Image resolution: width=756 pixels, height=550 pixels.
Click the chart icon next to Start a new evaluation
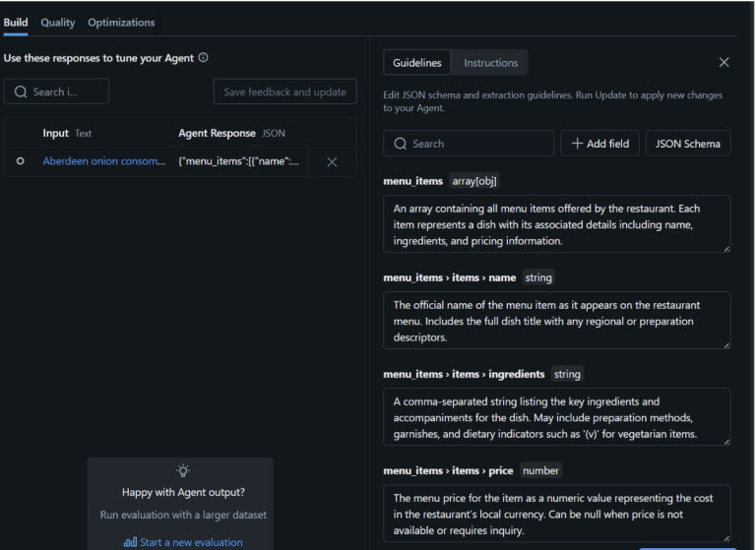[130, 542]
